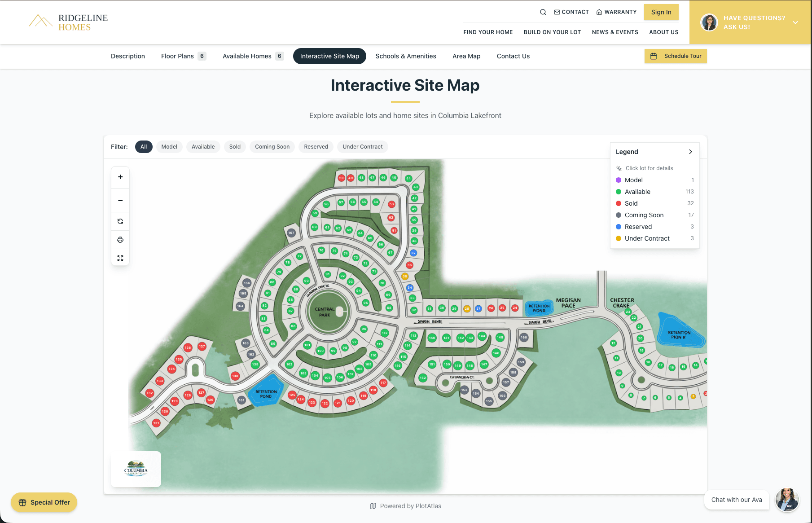
Task: Print the site map
Action: (120, 239)
